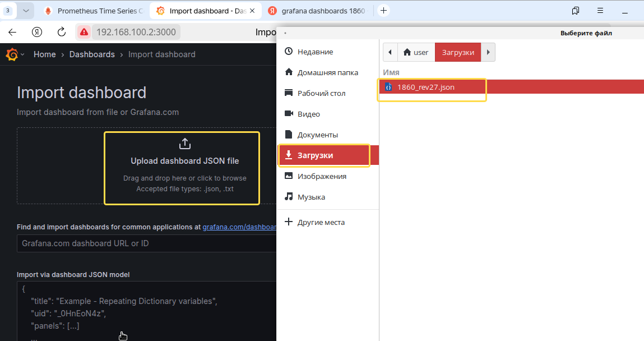Click the path bar left arrow in file dialog
This screenshot has width=644, height=341.
coord(390,52)
